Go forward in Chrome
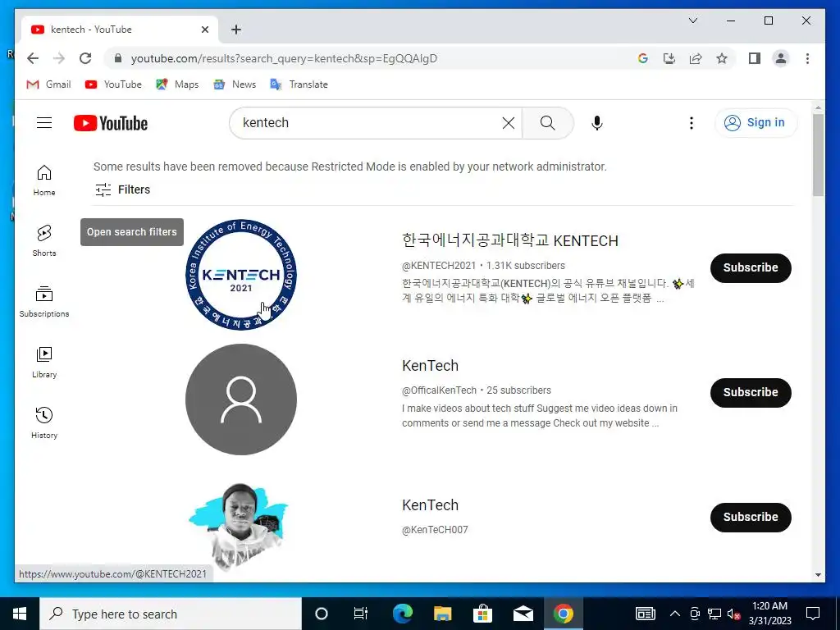Screen dimensions: 840x630 click(x=59, y=58)
